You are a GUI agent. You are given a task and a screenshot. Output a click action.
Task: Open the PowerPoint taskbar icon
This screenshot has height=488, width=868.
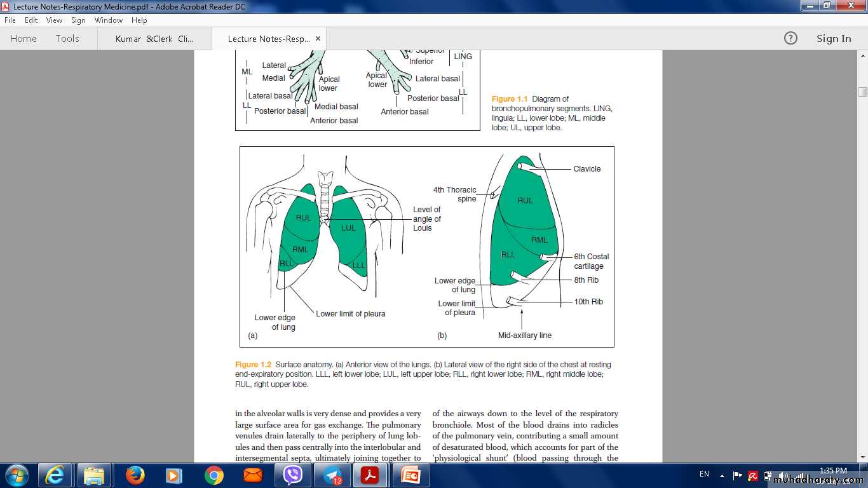410,475
